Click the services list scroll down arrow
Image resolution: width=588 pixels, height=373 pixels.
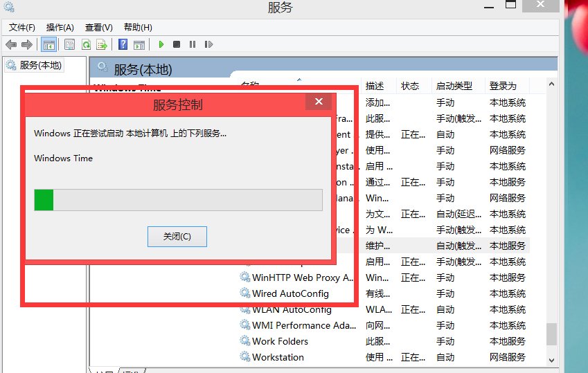551,361
